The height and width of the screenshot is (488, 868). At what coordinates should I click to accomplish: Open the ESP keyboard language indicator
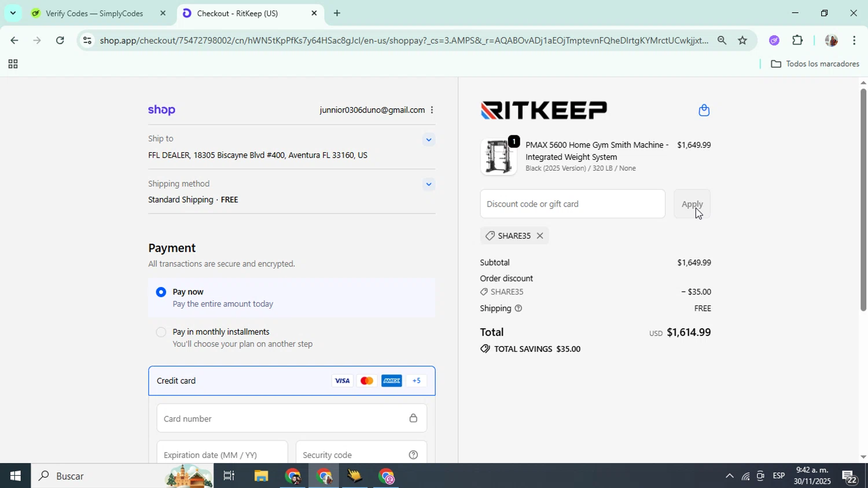click(x=779, y=476)
